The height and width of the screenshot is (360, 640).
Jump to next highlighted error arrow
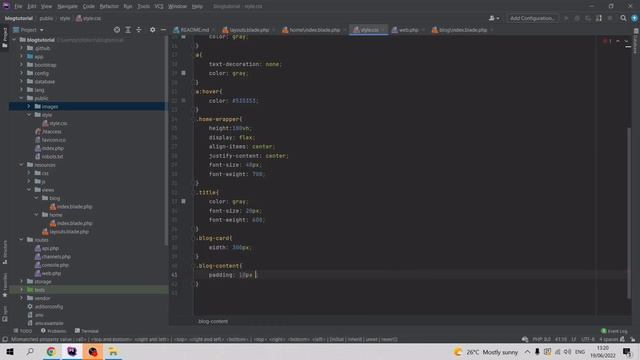tap(626, 41)
